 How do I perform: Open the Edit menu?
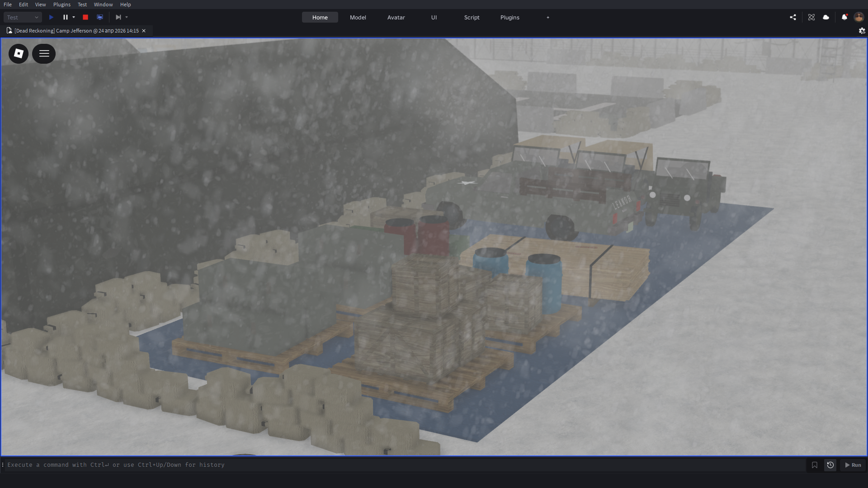click(24, 5)
